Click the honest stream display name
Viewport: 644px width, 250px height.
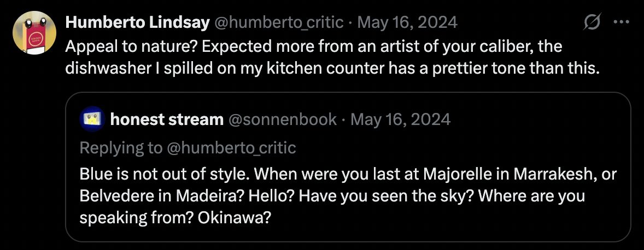tap(167, 119)
